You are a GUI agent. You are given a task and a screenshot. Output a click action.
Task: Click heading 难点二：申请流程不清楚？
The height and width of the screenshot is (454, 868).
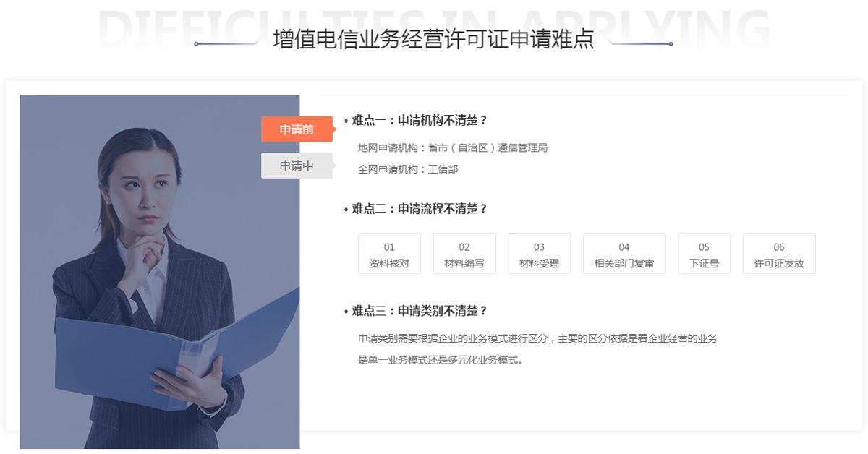(416, 209)
